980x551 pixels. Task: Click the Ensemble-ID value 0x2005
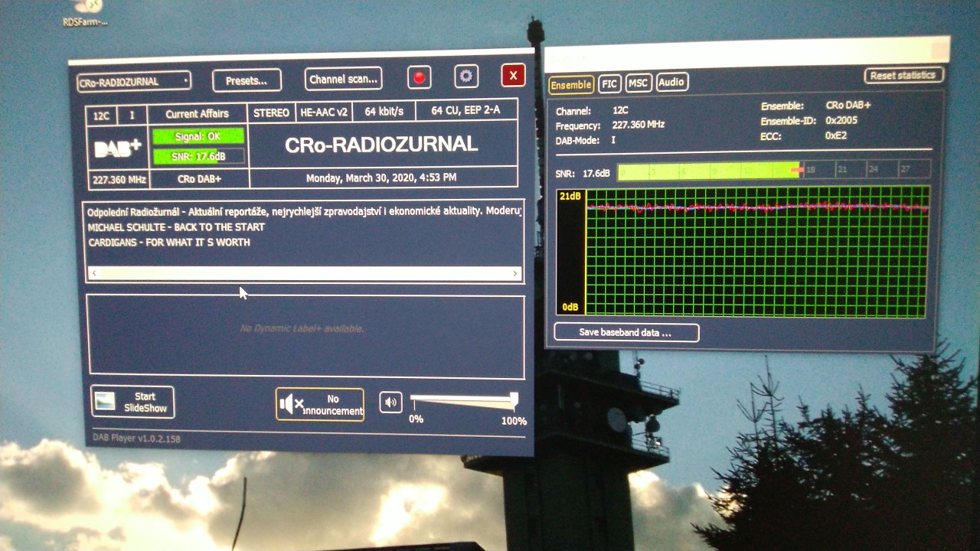pos(841,121)
